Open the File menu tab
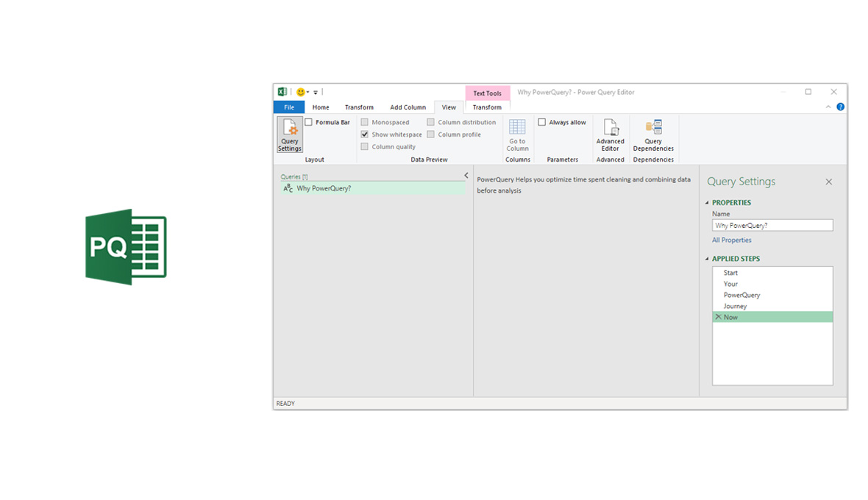Screen dimensions: 868x500 [289, 107]
